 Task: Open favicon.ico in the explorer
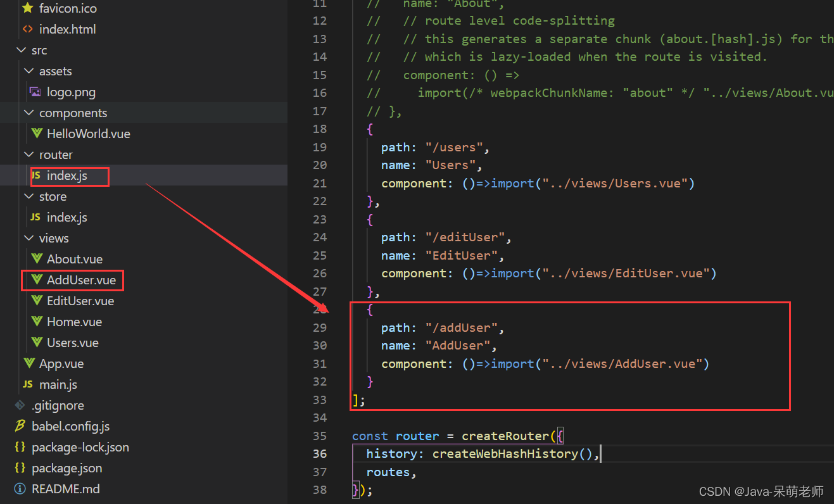point(68,8)
